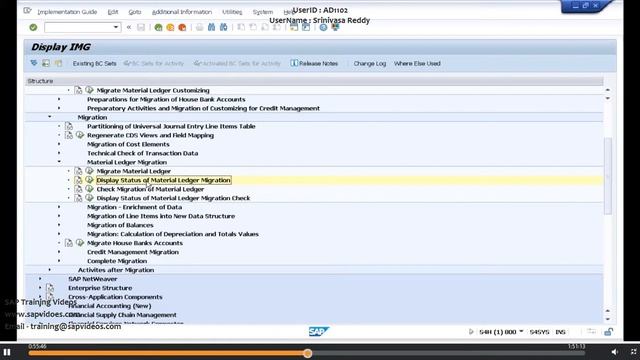This screenshot has height=360, width=640.
Task: Click execute icon for Migrate Material Ledger Customizing
Action: (x=89, y=90)
